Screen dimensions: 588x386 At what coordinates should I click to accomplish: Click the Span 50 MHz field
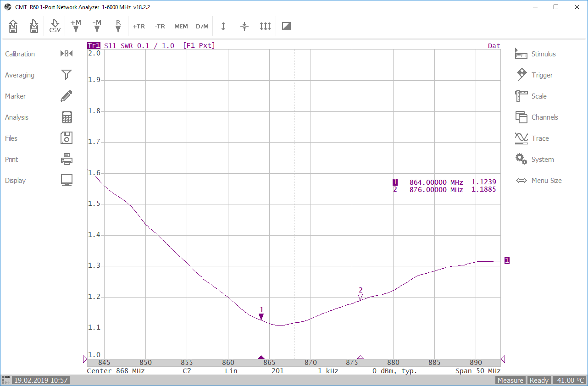coord(478,370)
